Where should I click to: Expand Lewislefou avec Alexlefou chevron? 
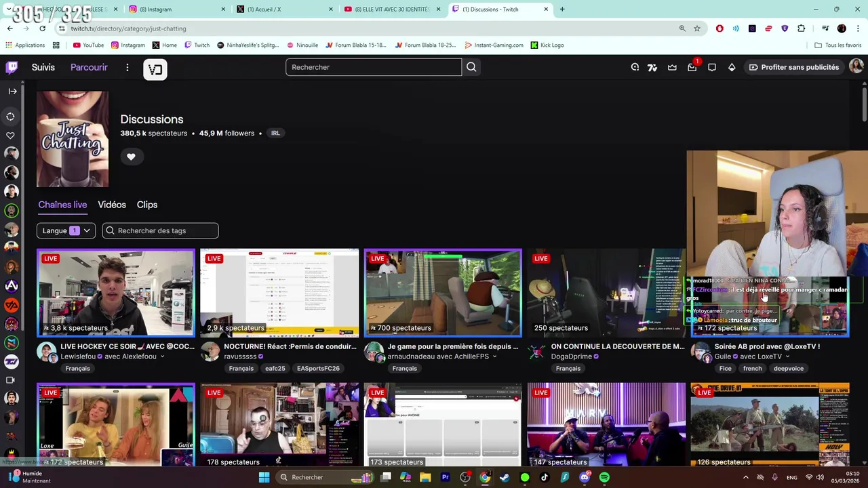[x=162, y=357]
